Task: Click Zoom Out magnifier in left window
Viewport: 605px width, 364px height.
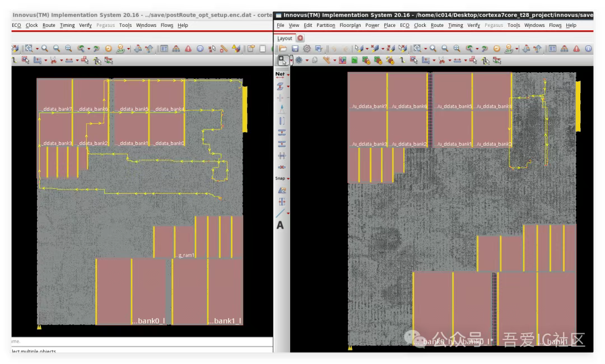Action: pos(57,49)
